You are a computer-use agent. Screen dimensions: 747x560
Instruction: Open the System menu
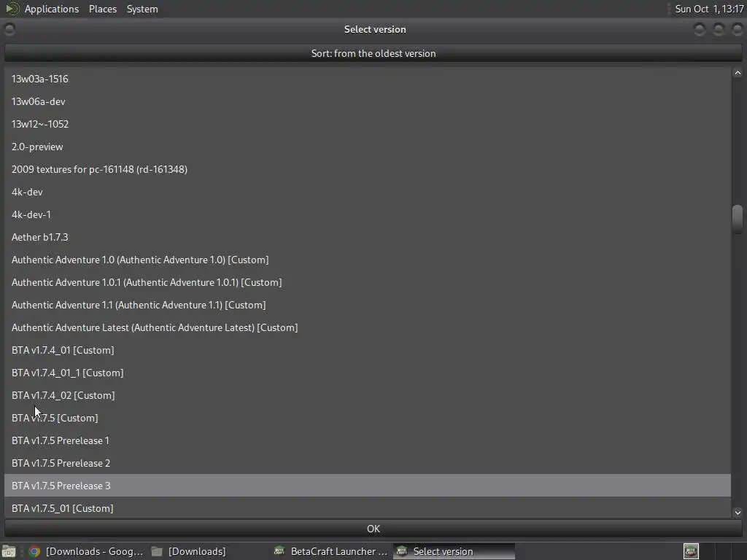142,9
